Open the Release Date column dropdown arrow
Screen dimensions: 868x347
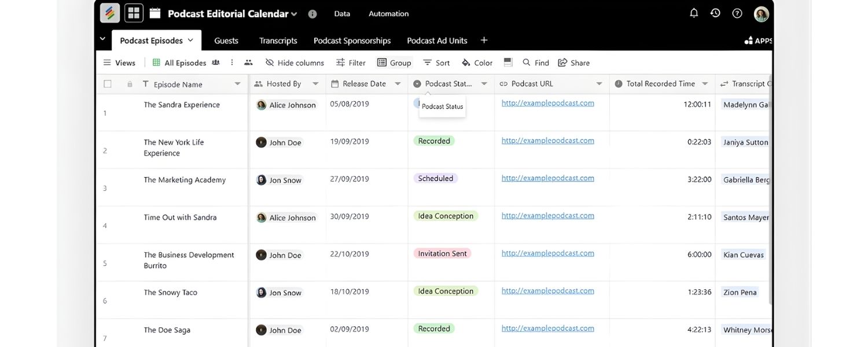pos(398,84)
